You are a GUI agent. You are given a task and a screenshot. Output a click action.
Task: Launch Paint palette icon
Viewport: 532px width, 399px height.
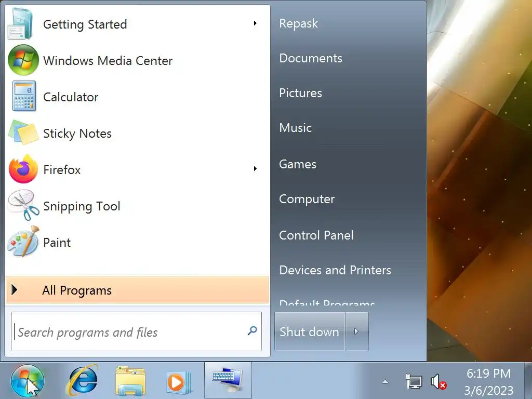point(23,242)
